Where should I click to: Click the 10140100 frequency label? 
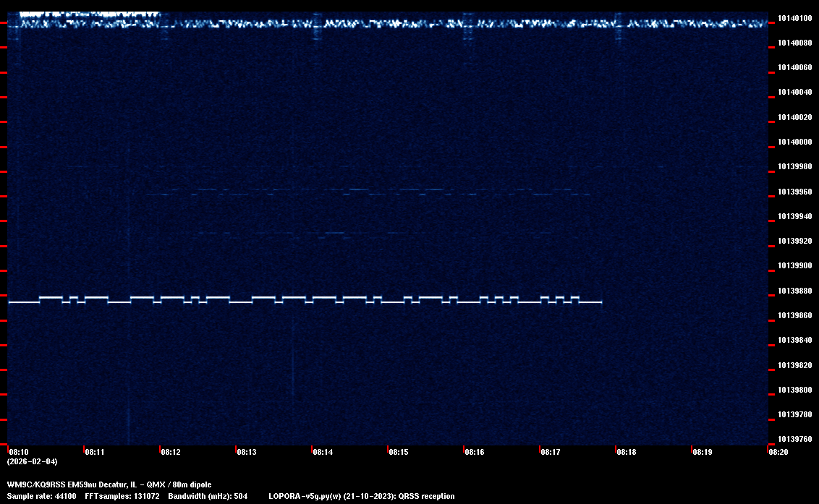click(x=794, y=18)
